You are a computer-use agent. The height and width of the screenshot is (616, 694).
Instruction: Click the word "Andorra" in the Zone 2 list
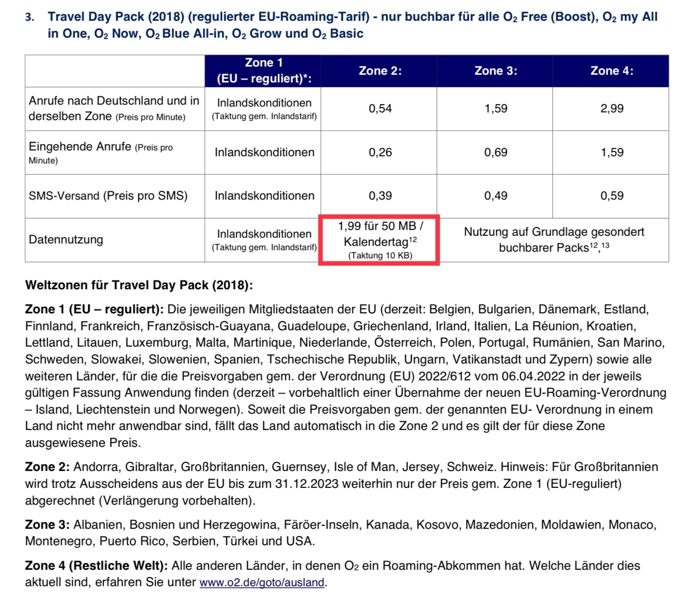[96, 467]
